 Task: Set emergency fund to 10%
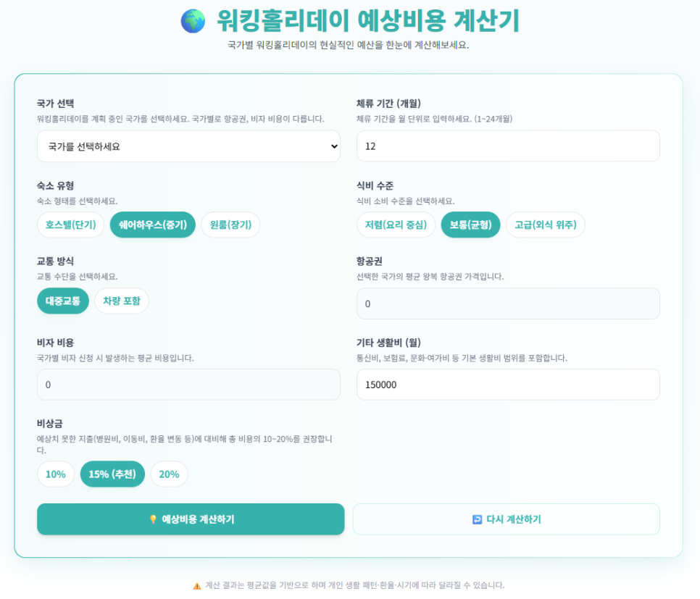click(x=56, y=474)
